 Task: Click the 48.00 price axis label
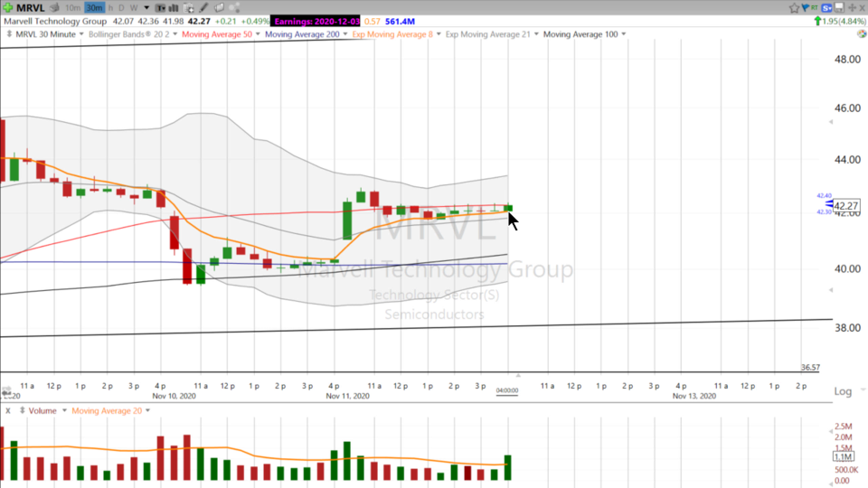coord(847,60)
